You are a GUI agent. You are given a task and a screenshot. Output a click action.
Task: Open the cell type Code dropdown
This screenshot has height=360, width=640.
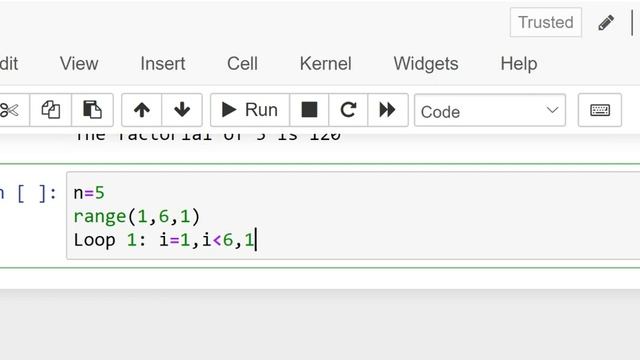[x=490, y=111]
